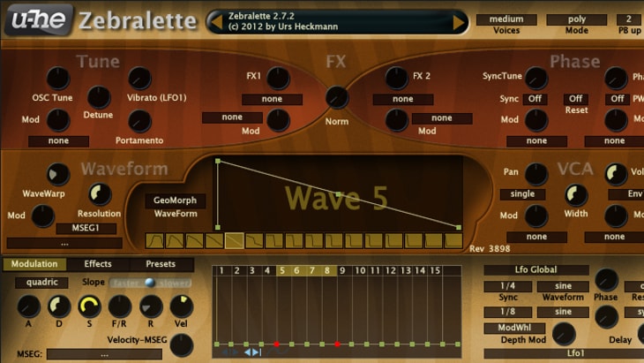
Task: Switch to the Modulation tab
Action: (x=34, y=264)
